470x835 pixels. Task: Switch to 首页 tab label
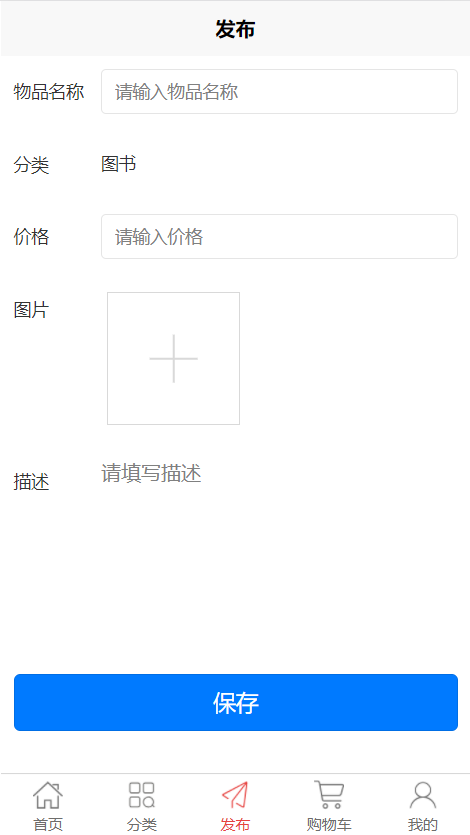pos(48,824)
